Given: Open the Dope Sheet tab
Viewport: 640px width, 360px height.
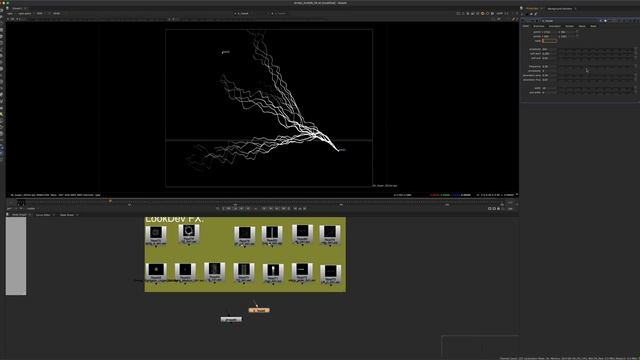Looking at the screenshot, I should [67, 215].
